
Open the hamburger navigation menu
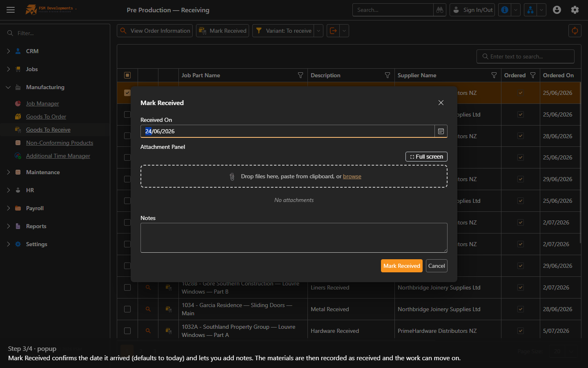pyautogui.click(x=11, y=10)
